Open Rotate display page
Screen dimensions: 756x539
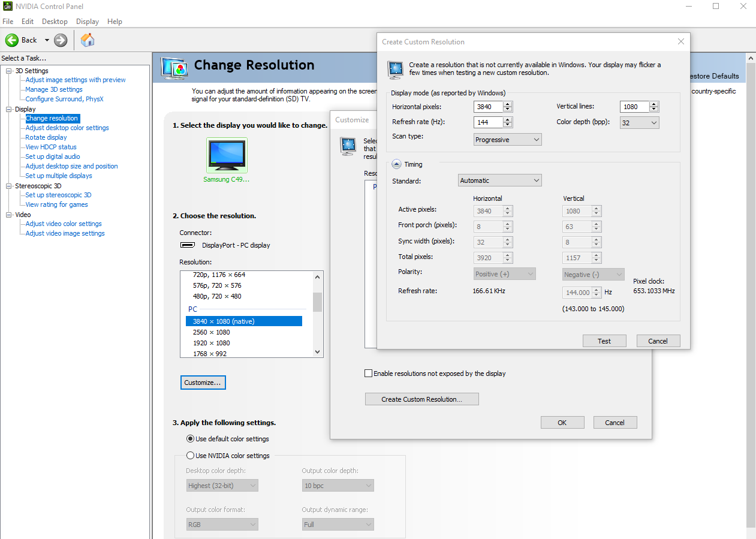pos(46,137)
